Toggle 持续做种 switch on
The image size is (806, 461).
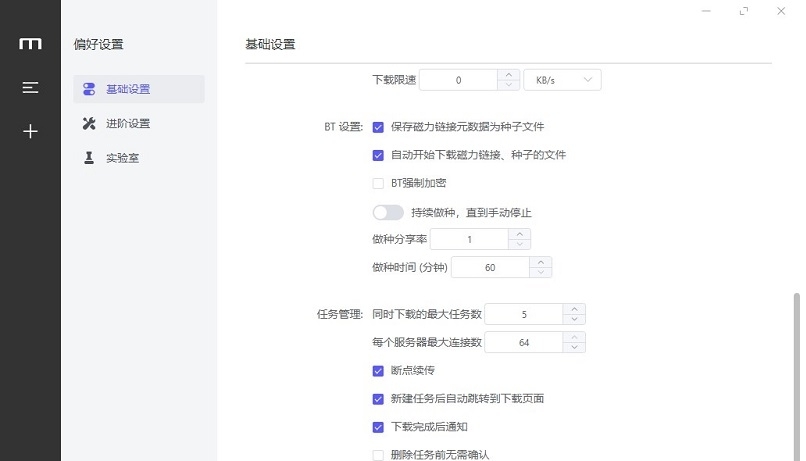click(x=388, y=212)
